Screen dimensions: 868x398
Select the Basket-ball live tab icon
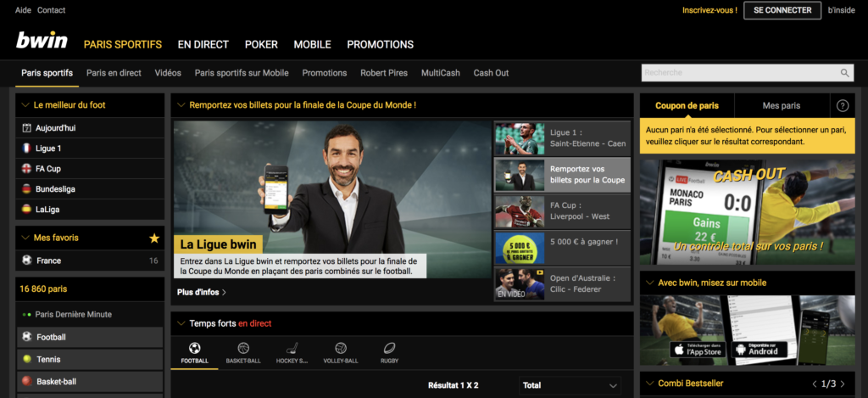tap(243, 348)
